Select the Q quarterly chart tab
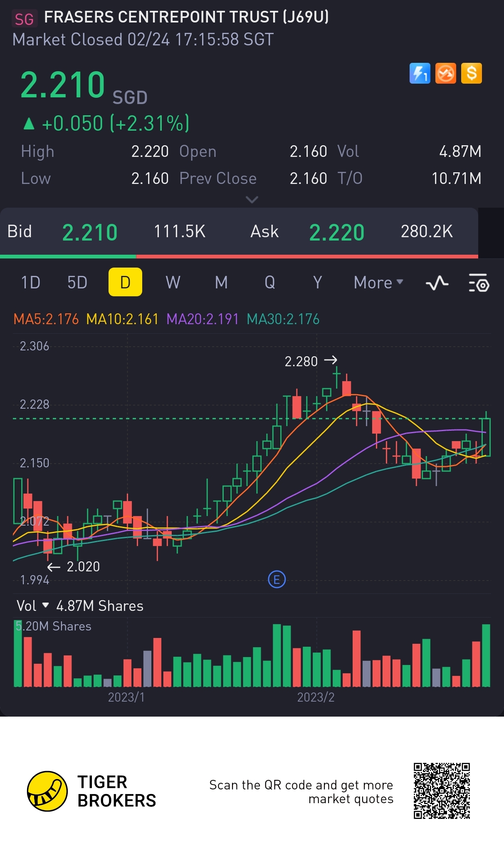Viewport: 504px width, 866px height. click(270, 283)
